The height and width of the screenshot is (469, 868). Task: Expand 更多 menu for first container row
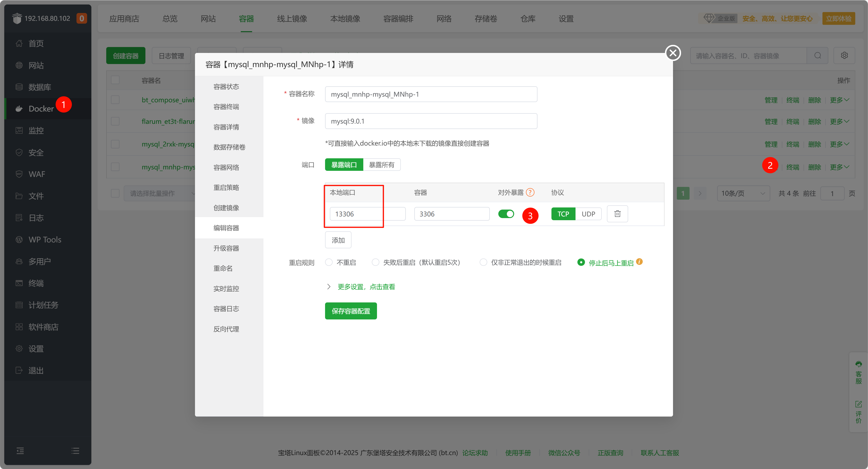pos(839,100)
